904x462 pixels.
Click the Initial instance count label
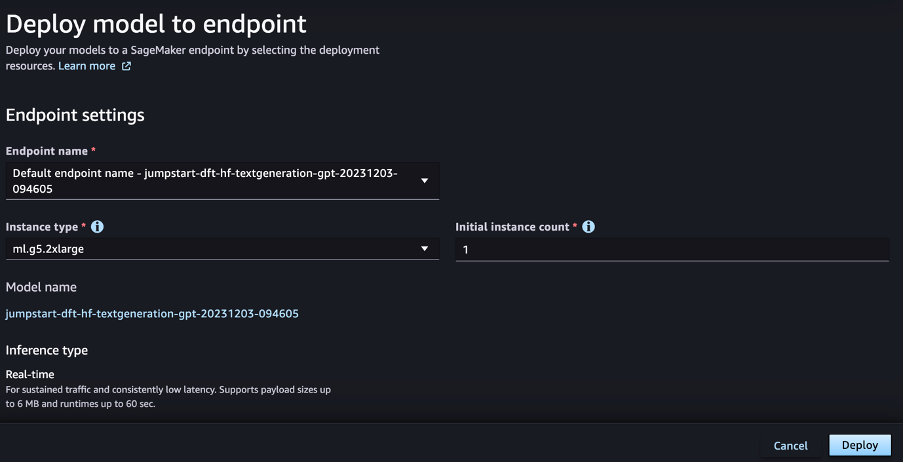point(512,227)
